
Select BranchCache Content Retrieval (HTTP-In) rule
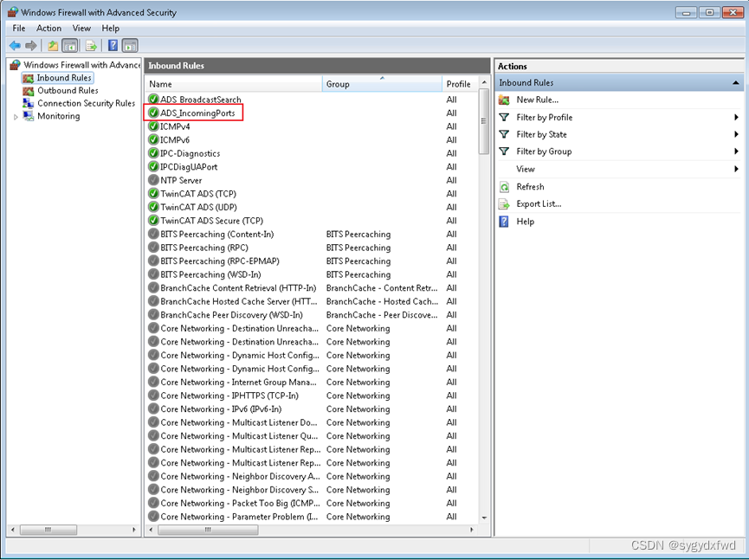[238, 288]
